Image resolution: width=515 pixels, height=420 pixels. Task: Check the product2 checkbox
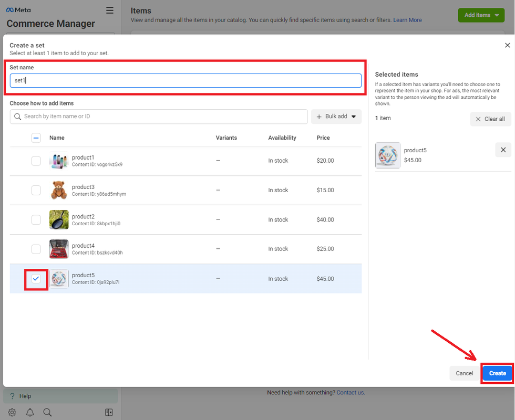click(36, 219)
